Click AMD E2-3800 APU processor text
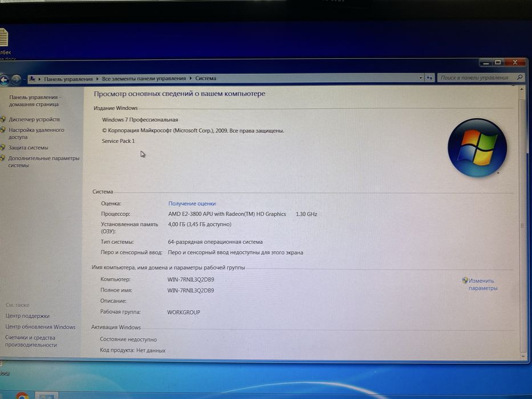 pos(227,214)
